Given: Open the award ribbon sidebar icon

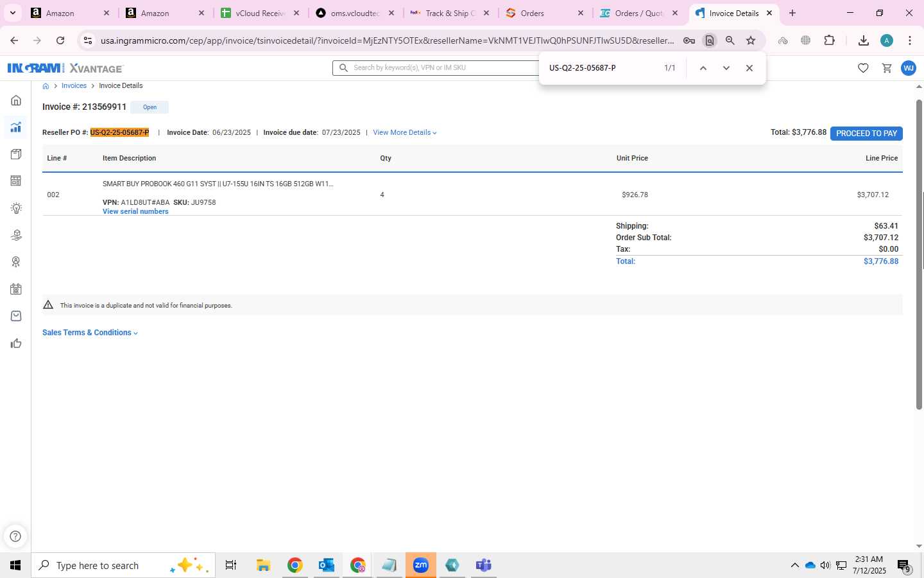Looking at the screenshot, I should pyautogui.click(x=16, y=262).
